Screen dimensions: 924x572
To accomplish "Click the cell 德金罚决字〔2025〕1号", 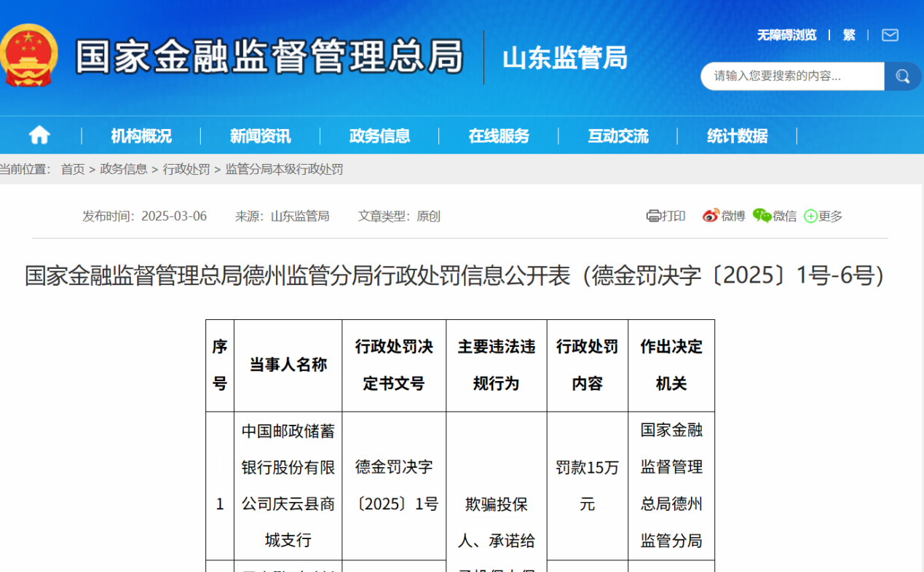I will click(394, 485).
